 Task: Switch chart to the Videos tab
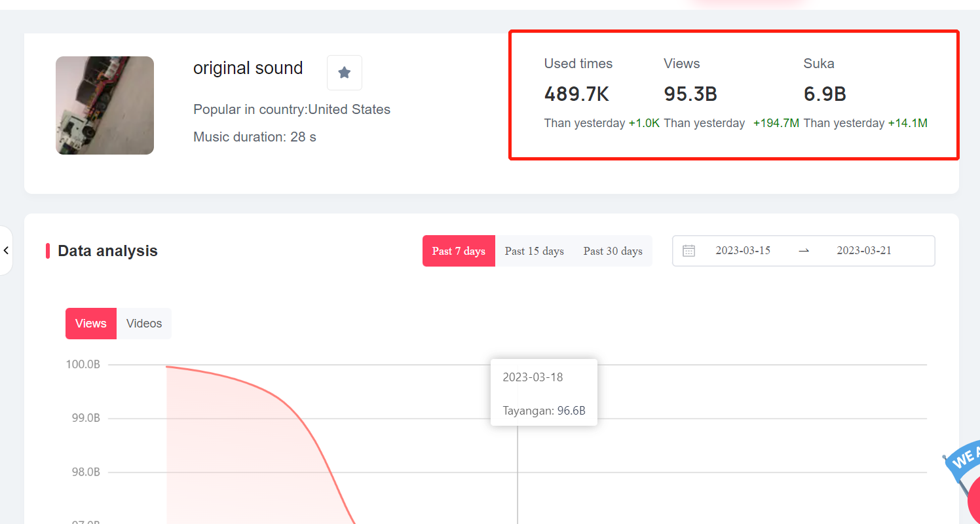pos(144,324)
